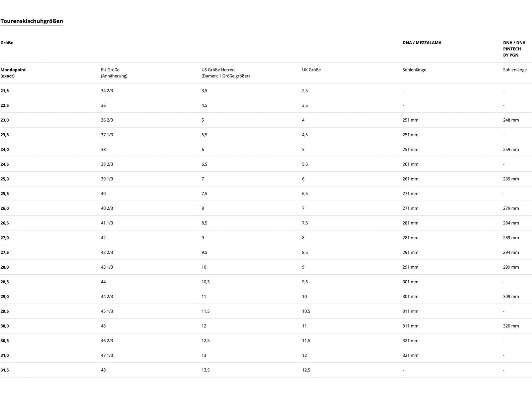532x399 pixels.
Task: Click the DNA / MEZZALAMA column header
Action: pos(422,43)
